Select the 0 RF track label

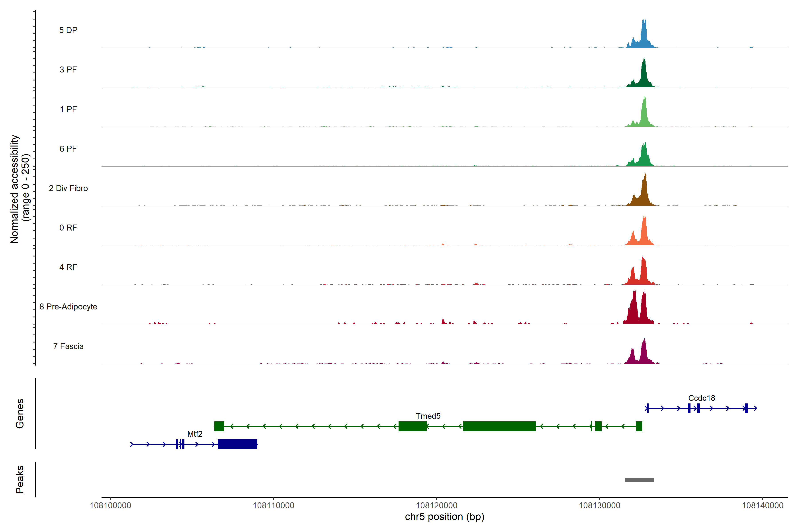tap(68, 228)
